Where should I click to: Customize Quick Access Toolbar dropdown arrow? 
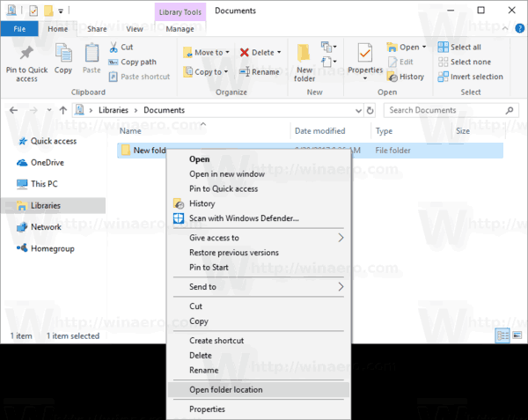(61, 11)
